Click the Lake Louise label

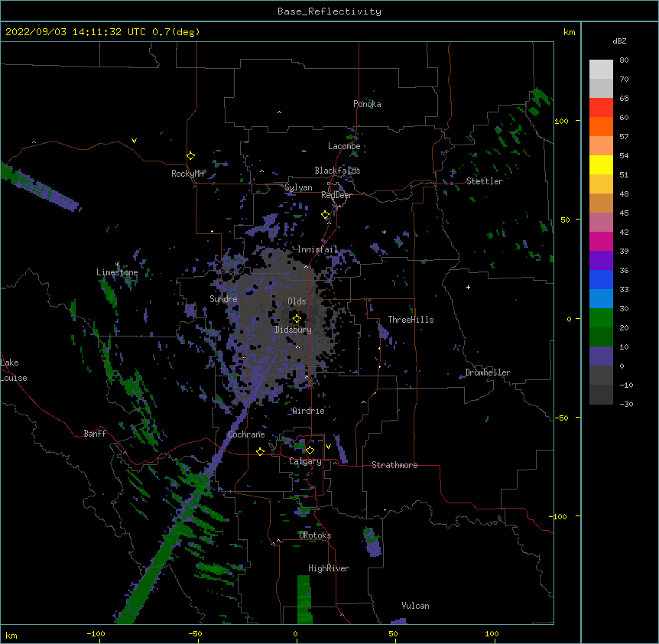click(x=14, y=370)
